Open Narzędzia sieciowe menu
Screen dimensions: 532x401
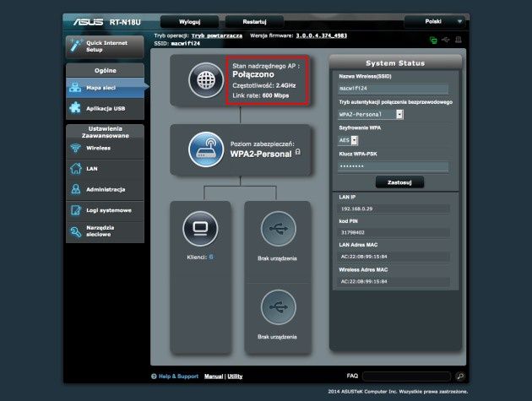(106, 231)
